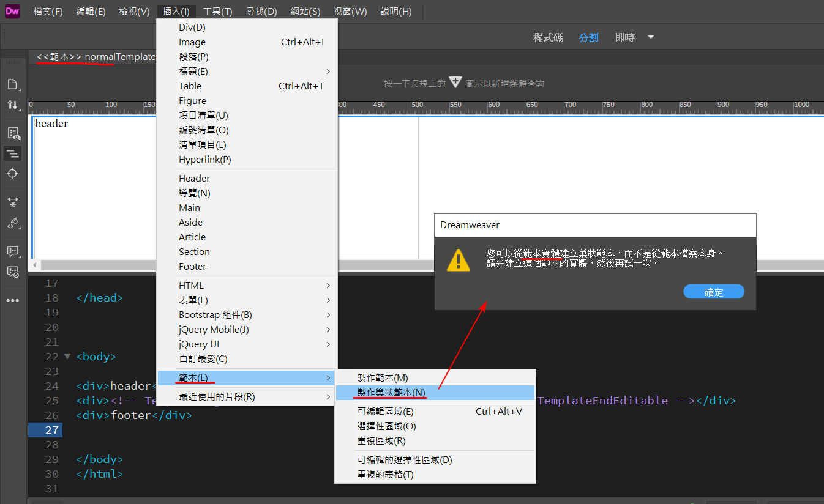Select the Format Source Code brush icon
The height and width of the screenshot is (504, 824).
pos(13,223)
